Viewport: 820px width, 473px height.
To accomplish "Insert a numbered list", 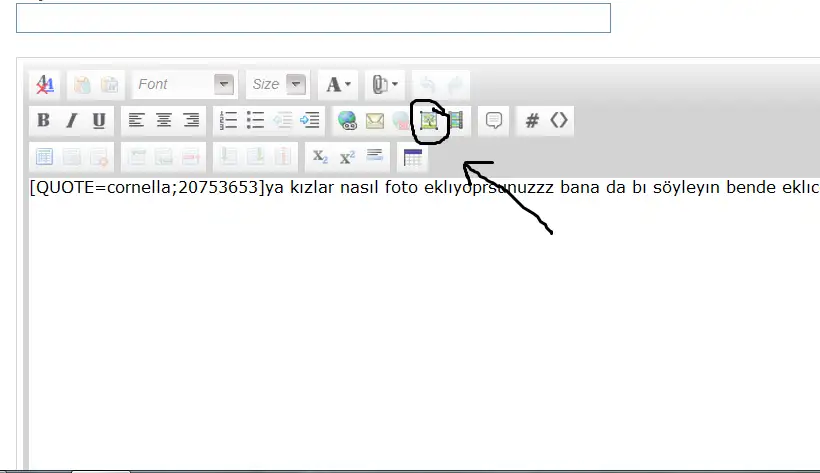I will 228,121.
